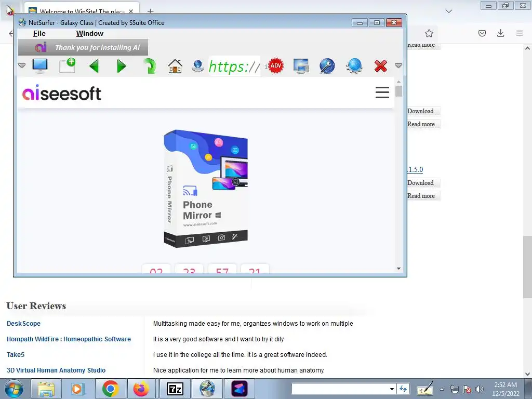The image size is (532, 399).
Task: Open 3D Virtual Human Anatomy Studio link
Action: 56,370
